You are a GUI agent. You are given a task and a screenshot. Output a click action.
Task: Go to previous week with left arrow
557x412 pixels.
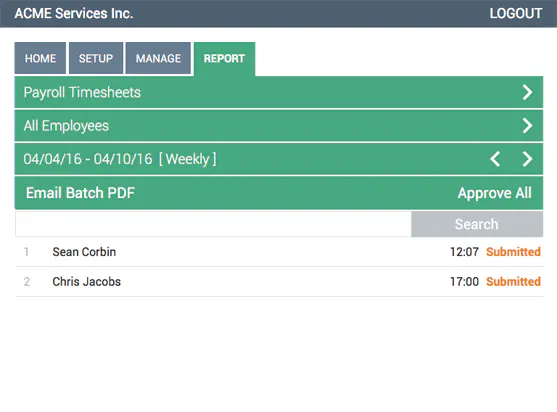(495, 159)
